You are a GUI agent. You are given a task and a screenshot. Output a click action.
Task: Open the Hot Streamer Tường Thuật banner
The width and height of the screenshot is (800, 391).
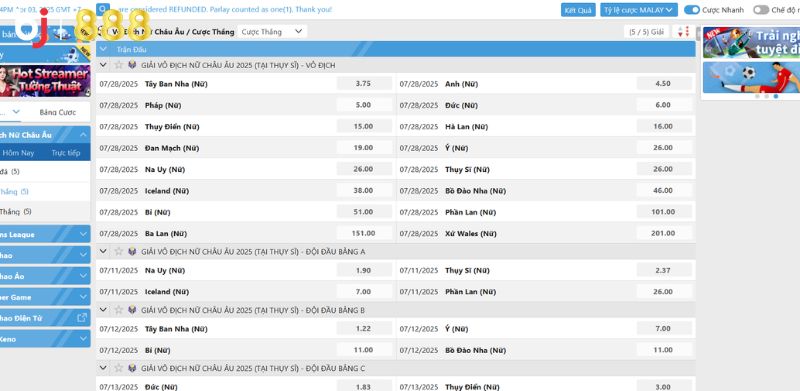(x=45, y=81)
